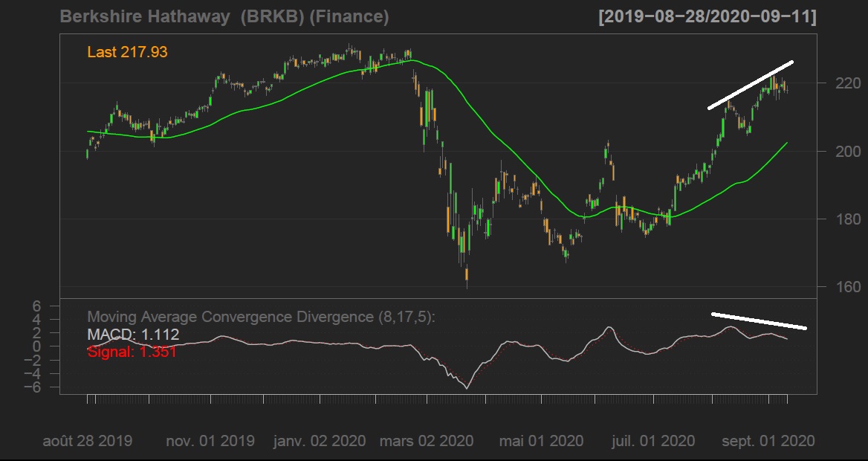This screenshot has width=868, height=461.
Task: Click the MACD axis label -6
Action: [33, 387]
